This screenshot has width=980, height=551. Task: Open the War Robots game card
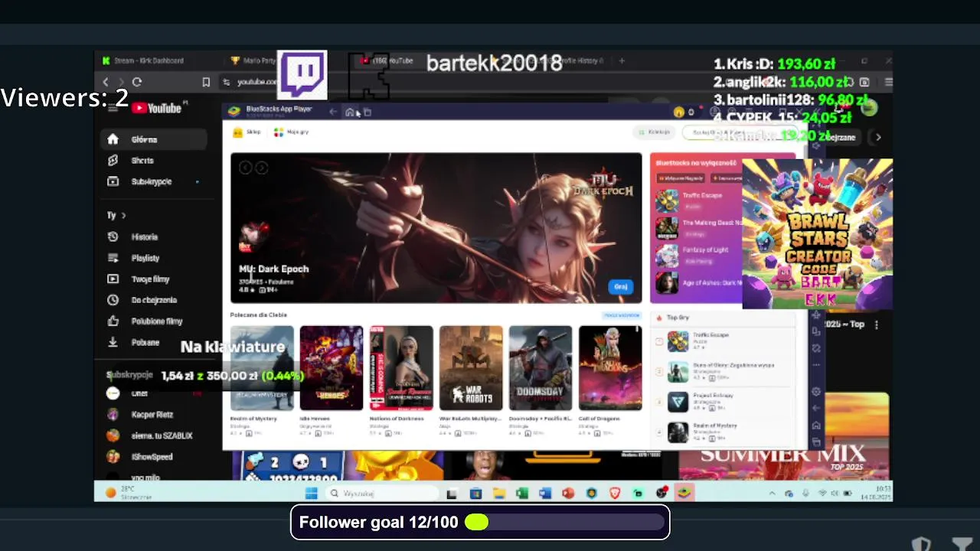pyautogui.click(x=471, y=368)
